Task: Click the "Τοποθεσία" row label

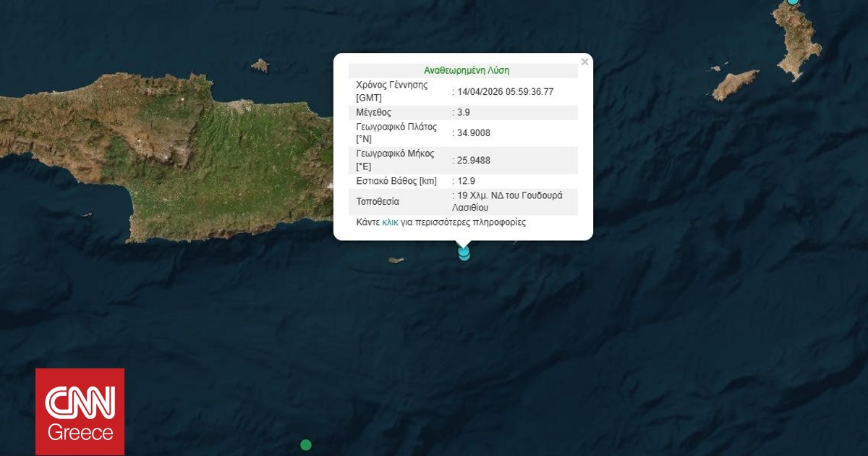Action: [378, 201]
